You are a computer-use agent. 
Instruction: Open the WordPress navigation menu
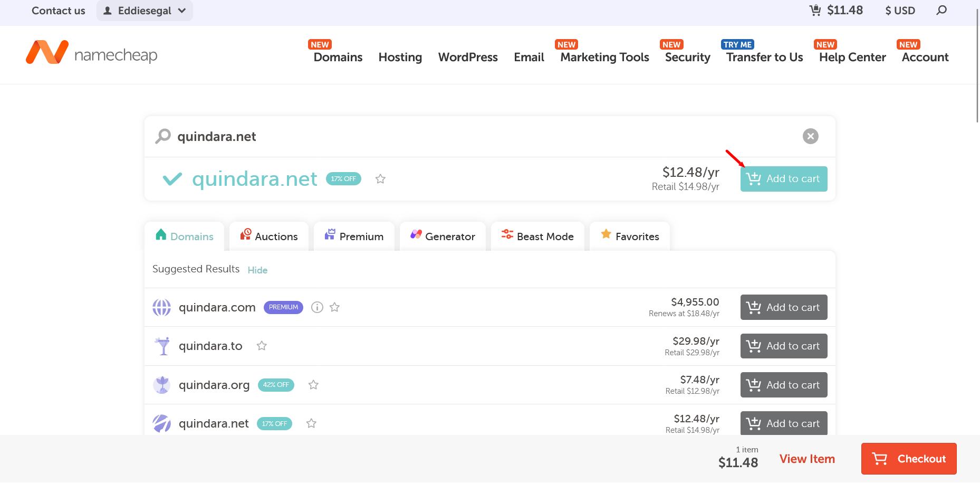(468, 57)
